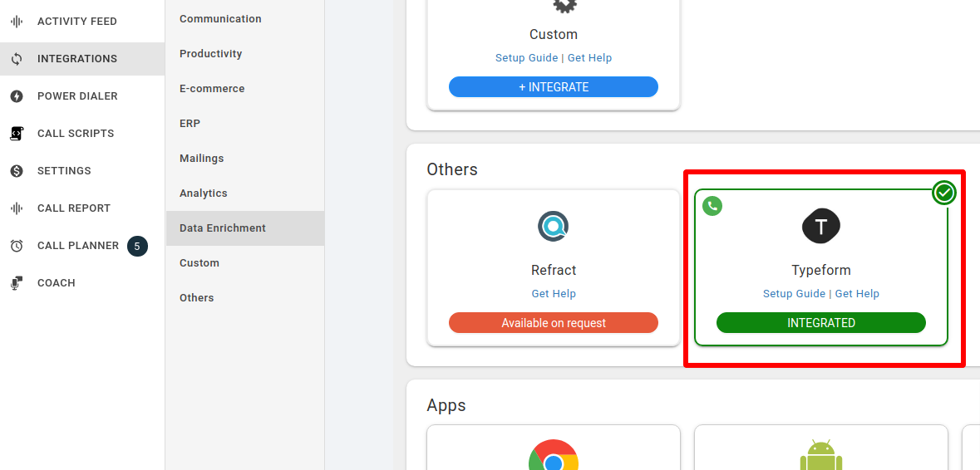Select the E-commerce category
This screenshot has width=980, height=470.
coord(245,89)
